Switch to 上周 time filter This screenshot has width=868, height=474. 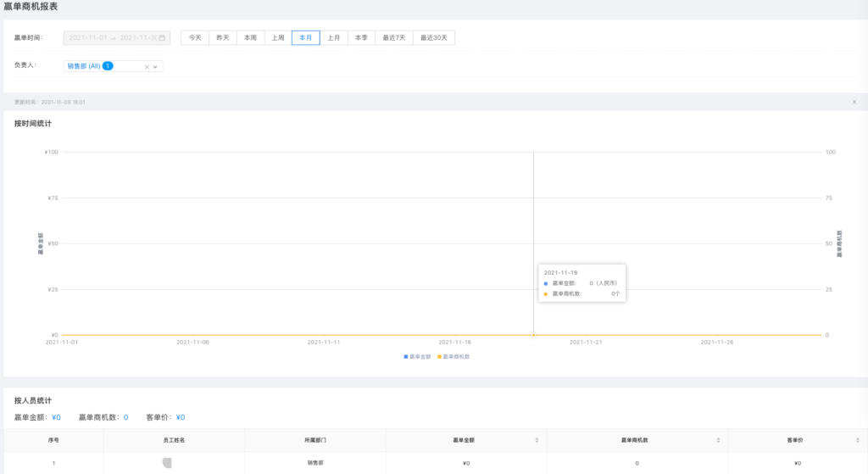click(x=278, y=37)
